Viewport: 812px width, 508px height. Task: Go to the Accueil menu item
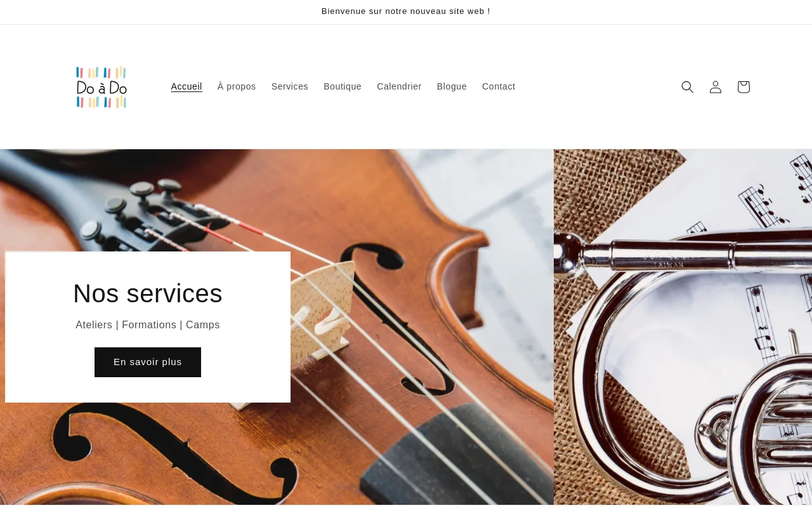187,86
